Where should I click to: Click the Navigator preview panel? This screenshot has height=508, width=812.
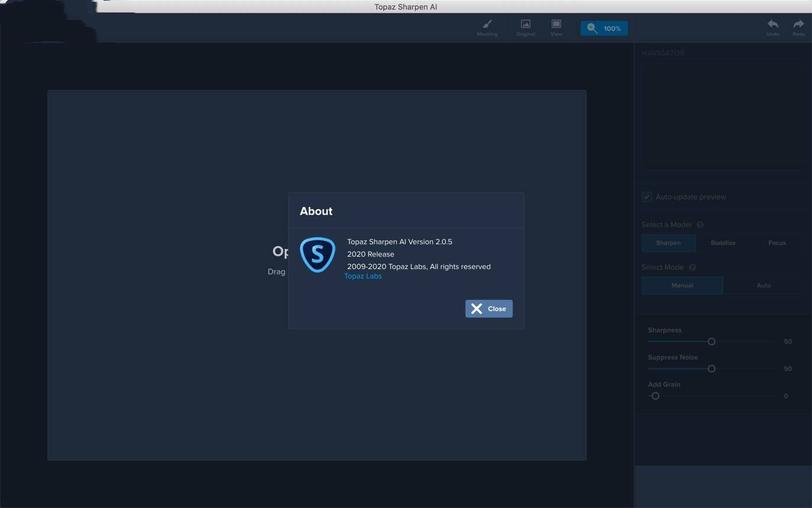[723, 117]
